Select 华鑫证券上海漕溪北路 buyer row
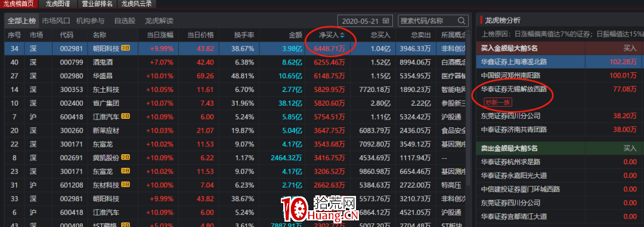The width and height of the screenshot is (644, 227). point(560,62)
